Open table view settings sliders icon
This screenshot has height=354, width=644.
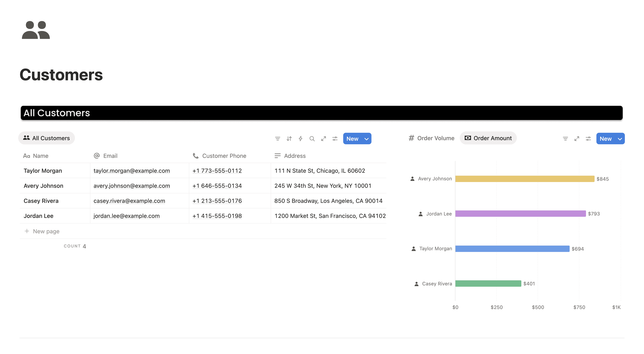click(x=335, y=139)
